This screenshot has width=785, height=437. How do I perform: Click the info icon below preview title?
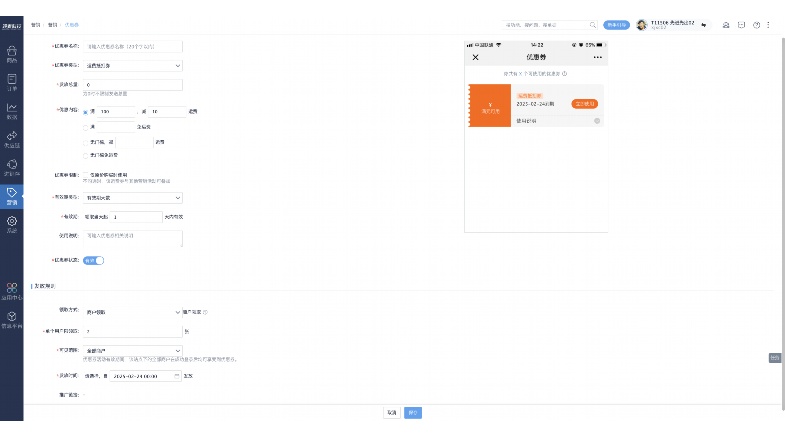coord(564,74)
